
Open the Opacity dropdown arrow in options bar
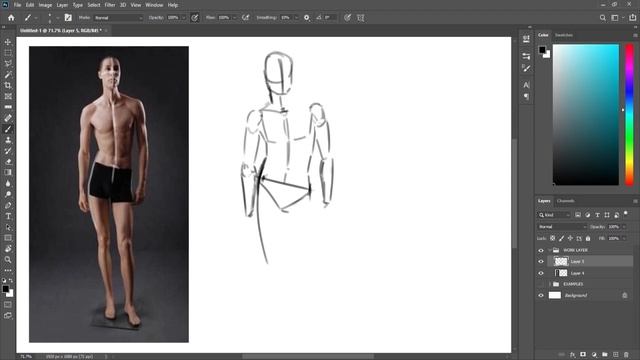pyautogui.click(x=184, y=18)
